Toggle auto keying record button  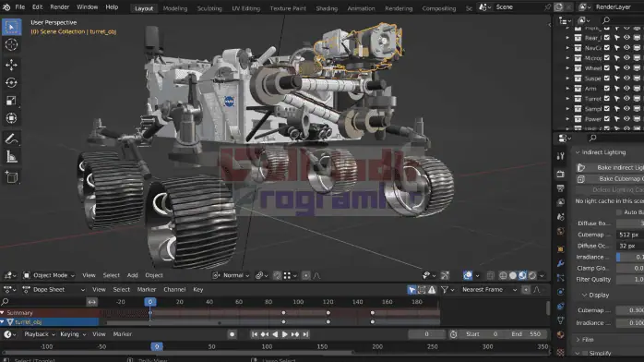(x=233, y=334)
